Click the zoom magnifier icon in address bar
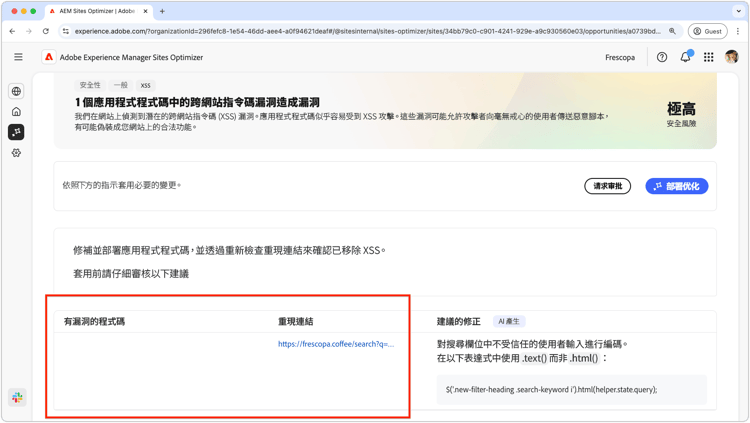This screenshot has width=750, height=423. [x=672, y=31]
